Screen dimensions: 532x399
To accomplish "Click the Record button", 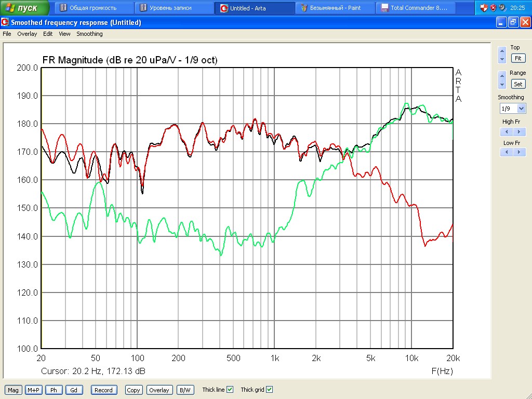I will tap(103, 390).
